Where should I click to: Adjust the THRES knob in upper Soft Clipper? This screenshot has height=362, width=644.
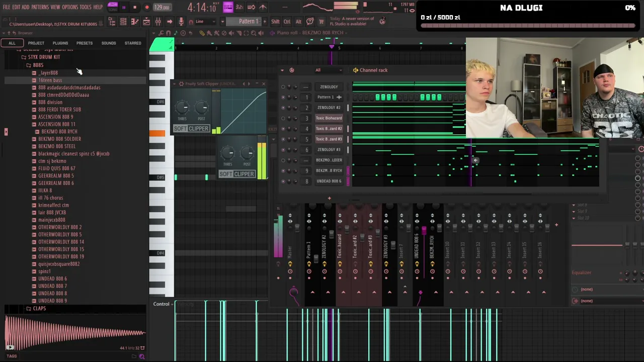182,107
